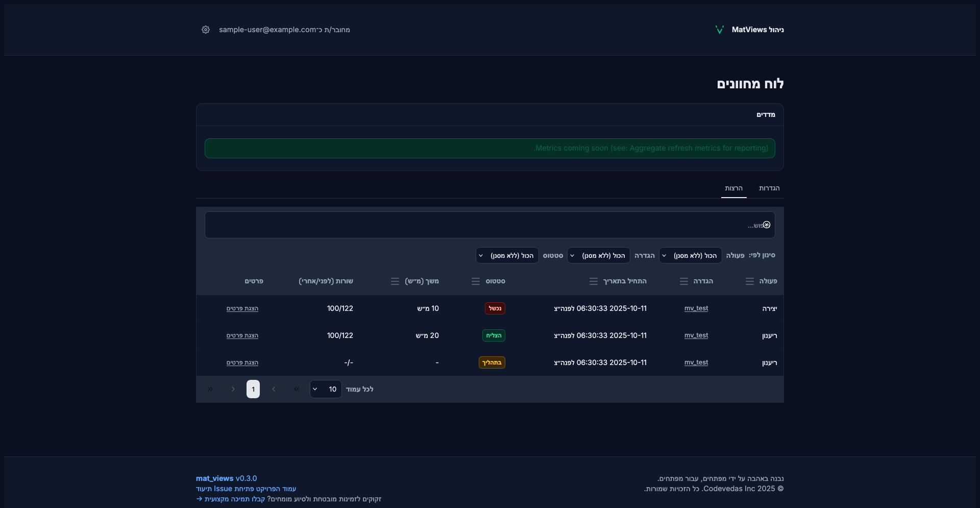Screen dimensions: 980x508
Task: Select the הרצות tab
Action: [x=733, y=188]
